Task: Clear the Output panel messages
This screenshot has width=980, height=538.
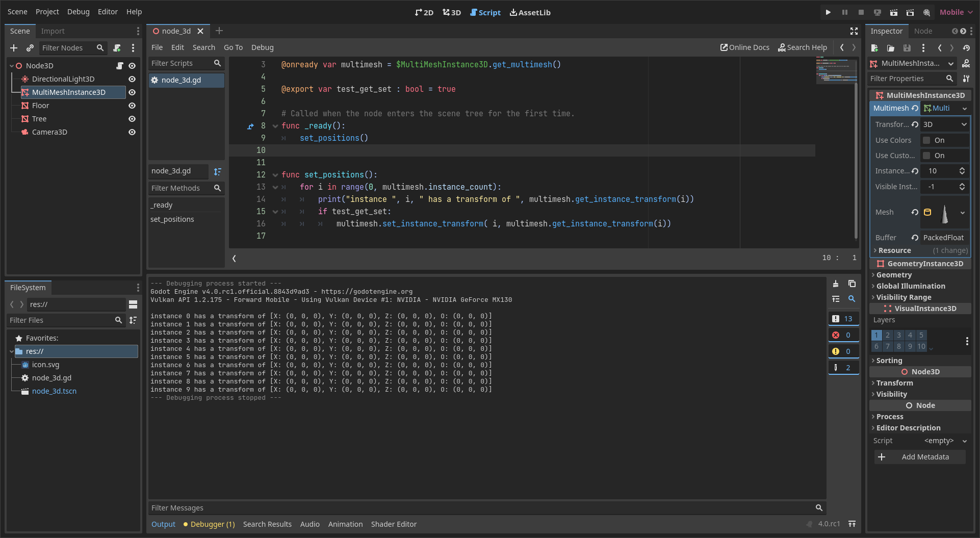Action: 836,284
